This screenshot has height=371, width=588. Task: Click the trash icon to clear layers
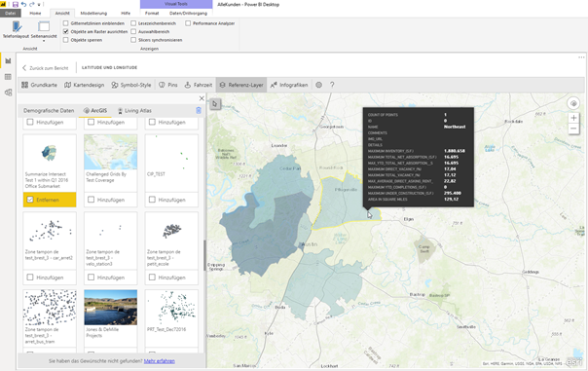(199, 110)
